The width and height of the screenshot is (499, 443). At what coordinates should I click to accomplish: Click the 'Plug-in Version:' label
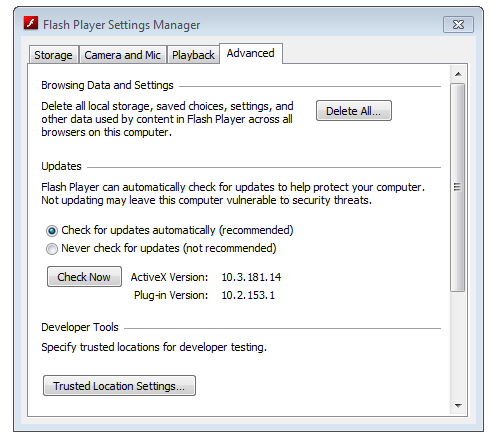pos(171,295)
